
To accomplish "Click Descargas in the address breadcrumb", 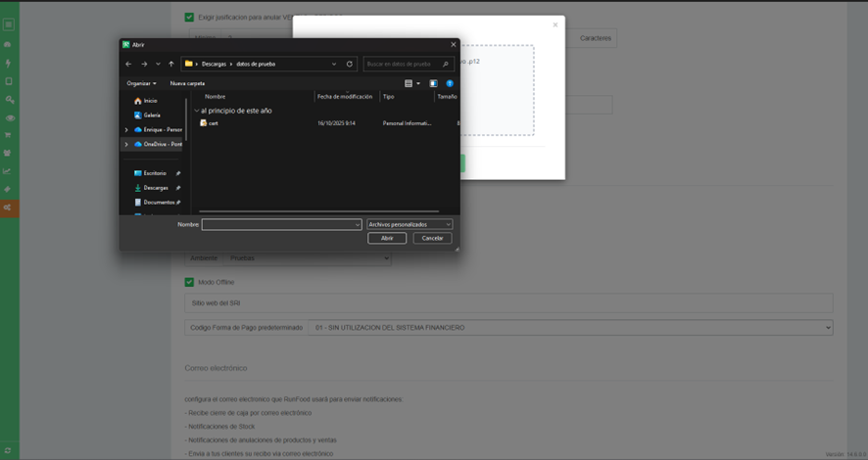I will pyautogui.click(x=214, y=65).
